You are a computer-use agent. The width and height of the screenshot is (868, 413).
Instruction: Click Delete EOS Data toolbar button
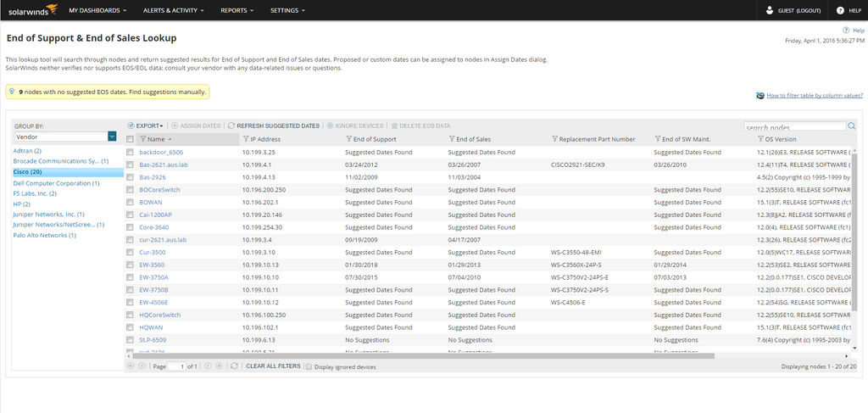[420, 126]
